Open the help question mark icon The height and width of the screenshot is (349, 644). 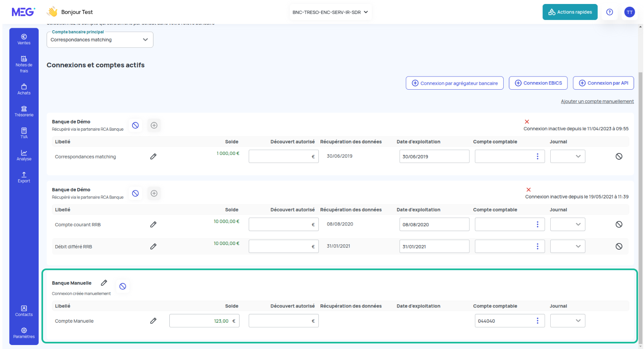(609, 12)
